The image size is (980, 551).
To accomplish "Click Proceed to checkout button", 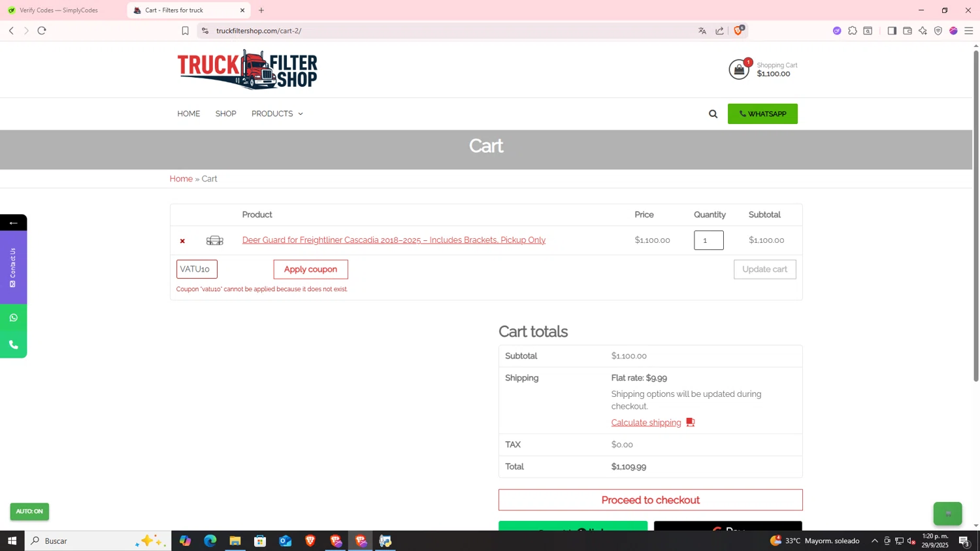I will click(x=650, y=500).
